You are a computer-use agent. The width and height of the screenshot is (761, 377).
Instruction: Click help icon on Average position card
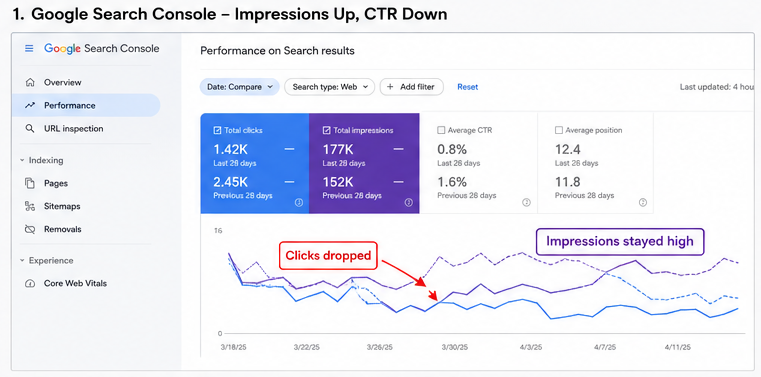(x=643, y=202)
